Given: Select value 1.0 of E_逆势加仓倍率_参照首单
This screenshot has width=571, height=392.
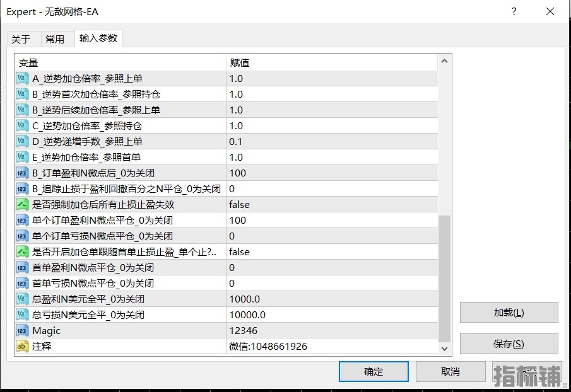Looking at the screenshot, I should click(x=236, y=158).
